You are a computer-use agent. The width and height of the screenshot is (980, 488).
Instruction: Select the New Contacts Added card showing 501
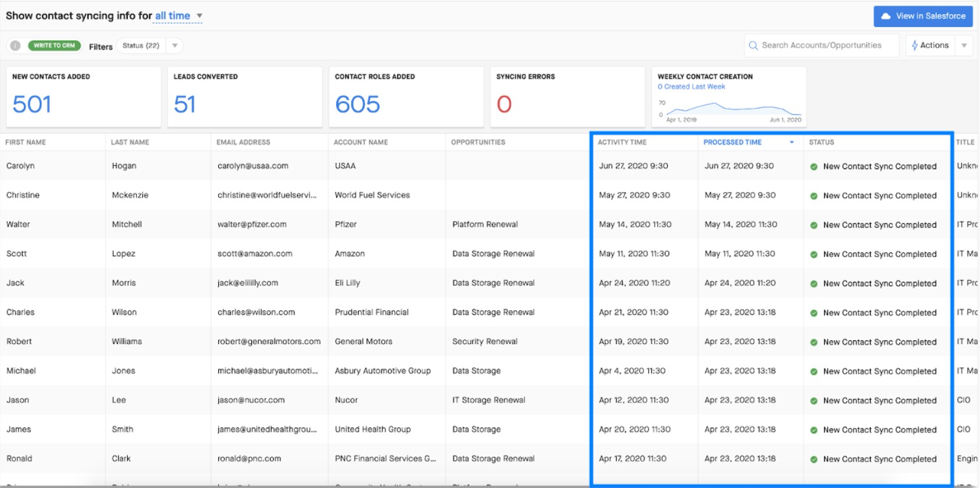84,97
